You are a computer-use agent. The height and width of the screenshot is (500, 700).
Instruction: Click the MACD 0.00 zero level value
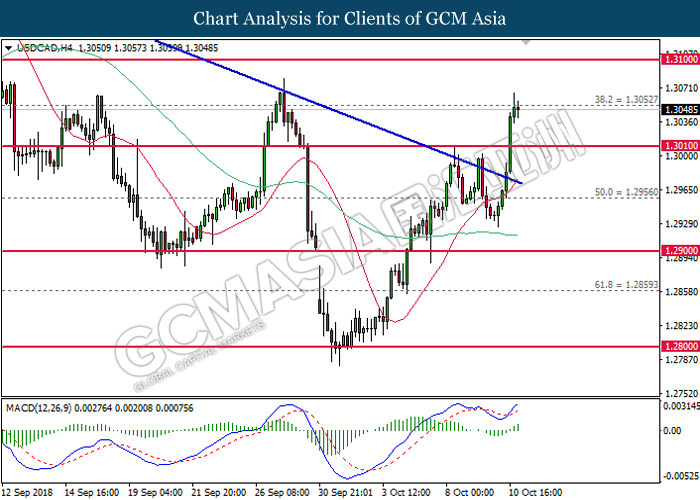tap(672, 430)
